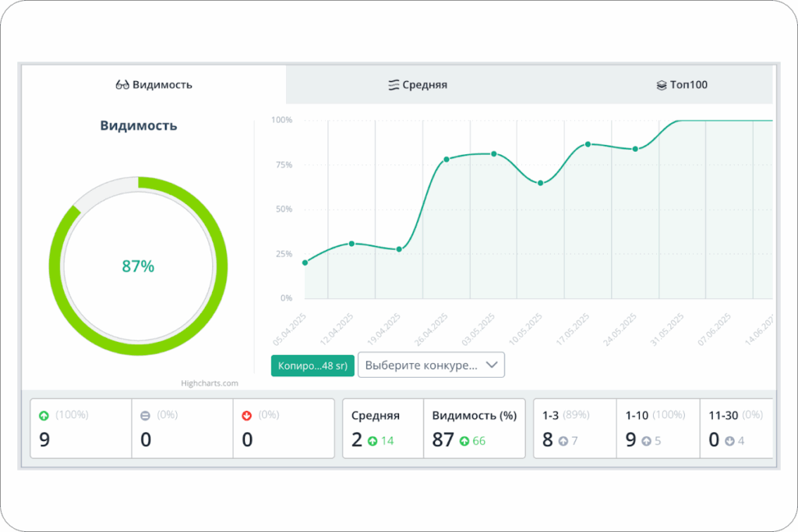The height and width of the screenshot is (532, 798).
Task: Click chart data point for 26.04.2025
Action: pos(447,159)
